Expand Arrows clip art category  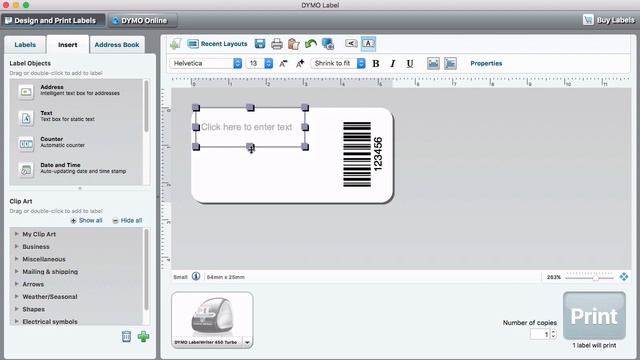click(x=17, y=284)
